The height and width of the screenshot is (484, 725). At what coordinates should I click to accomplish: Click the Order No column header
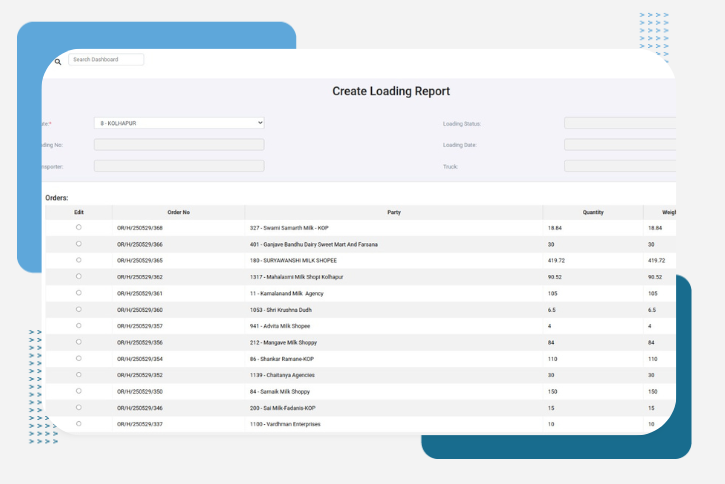[x=178, y=212]
